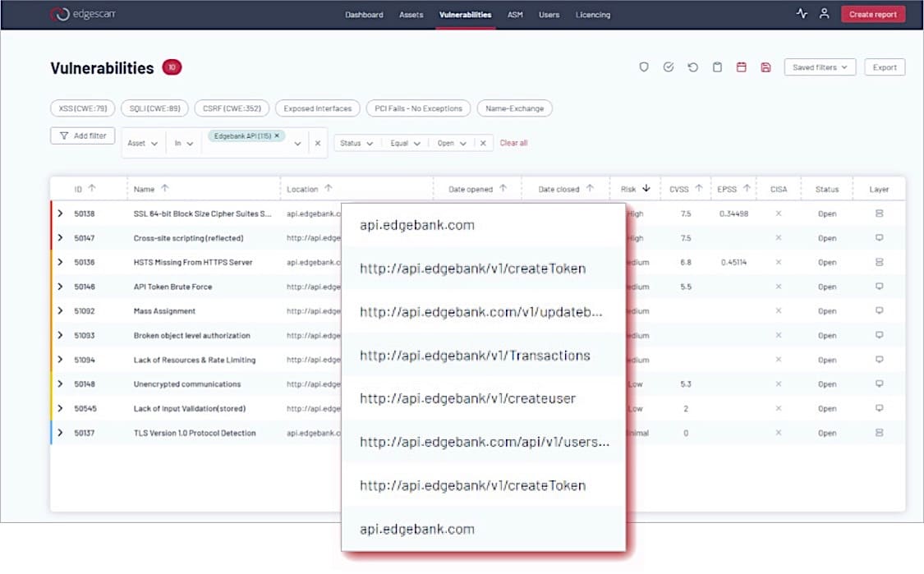Image resolution: width=924 pixels, height=574 pixels.
Task: Click the funnel icon in Add filter
Action: [x=64, y=135]
